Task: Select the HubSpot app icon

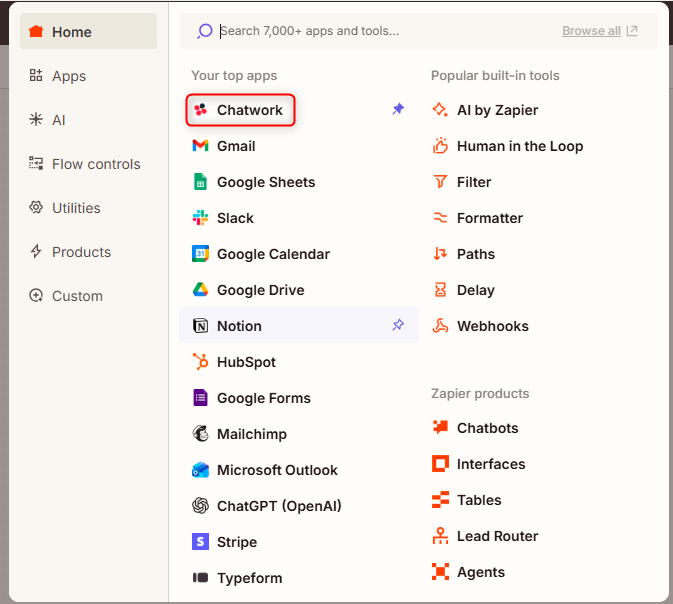Action: tap(200, 362)
